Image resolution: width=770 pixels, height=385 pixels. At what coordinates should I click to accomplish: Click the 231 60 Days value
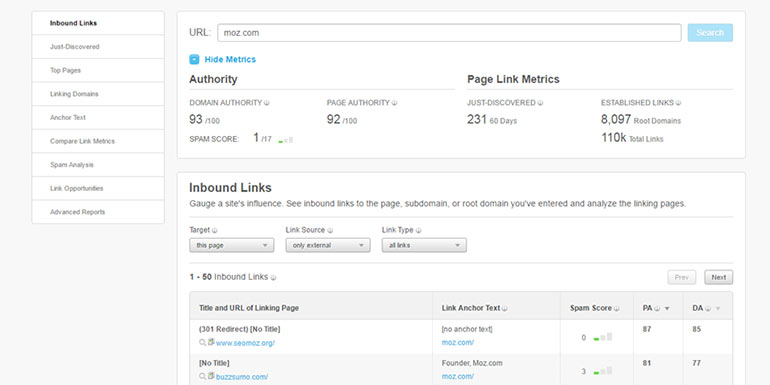point(492,119)
